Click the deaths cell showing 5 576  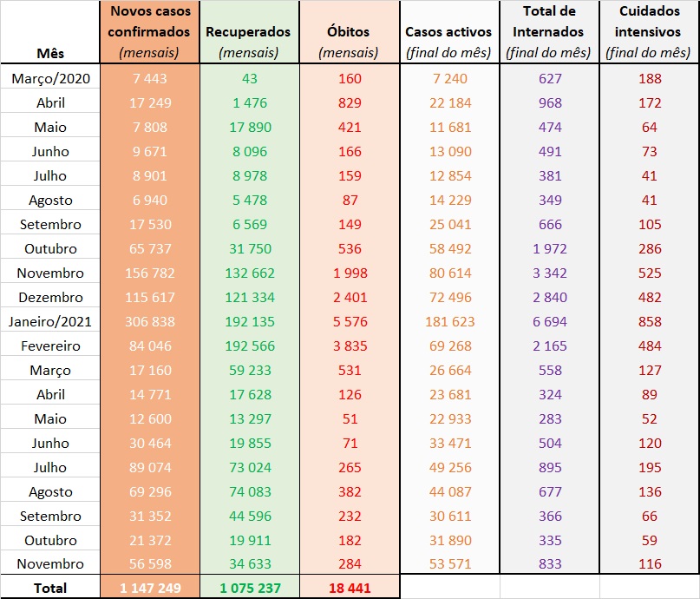(348, 321)
